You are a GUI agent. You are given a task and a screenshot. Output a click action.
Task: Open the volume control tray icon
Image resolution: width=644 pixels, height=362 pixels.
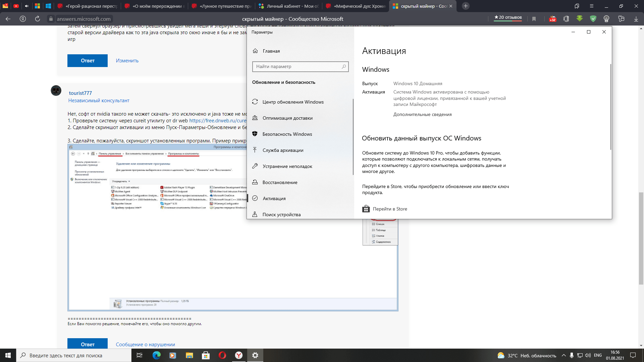point(588,355)
